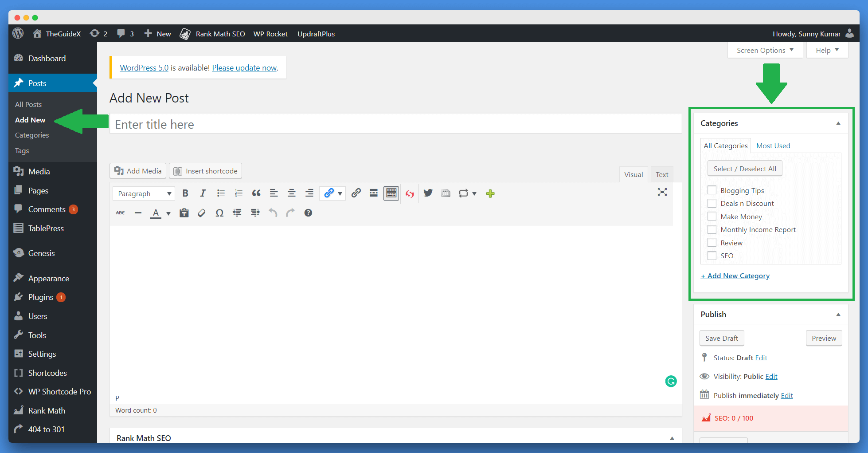Align text center
This screenshot has height=453, width=868.
point(292,193)
